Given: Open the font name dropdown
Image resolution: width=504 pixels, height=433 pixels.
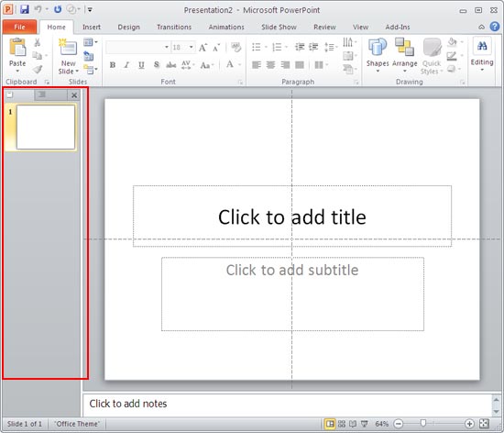Looking at the screenshot, I should click(x=167, y=48).
